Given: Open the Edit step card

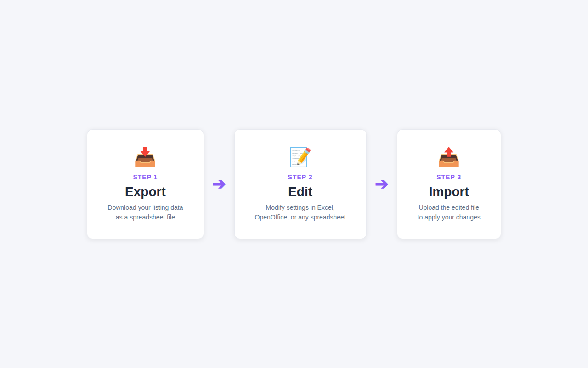Looking at the screenshot, I should (x=300, y=184).
